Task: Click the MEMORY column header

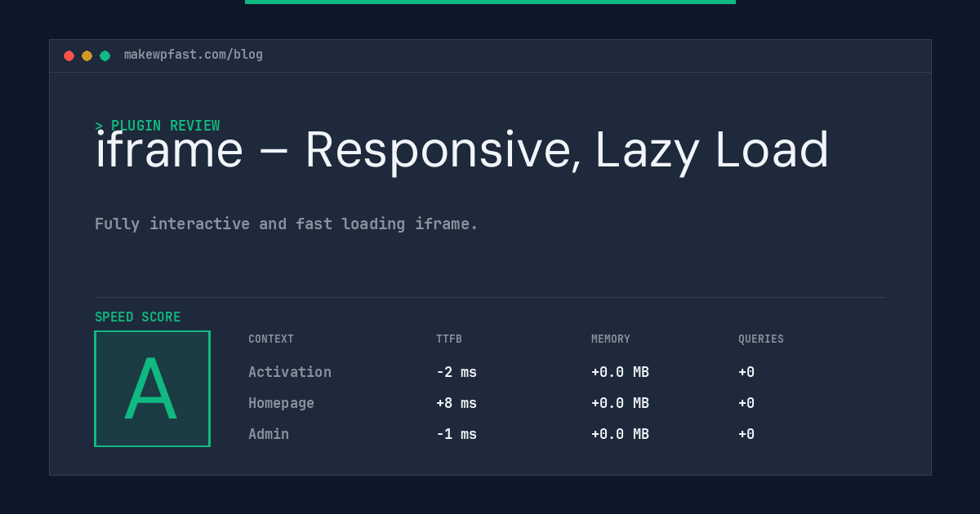Action: point(611,339)
